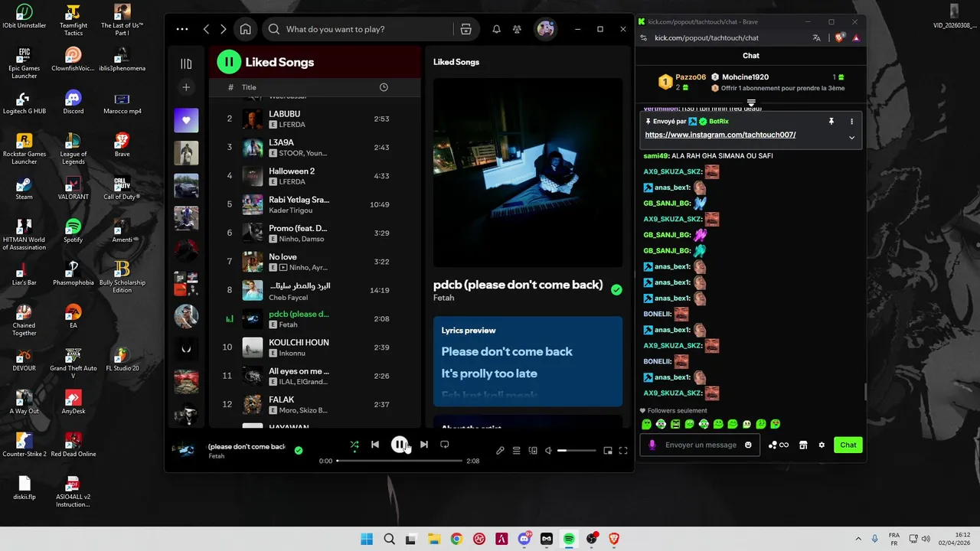Click the Envoyer un message field
980x551 pixels.
[701, 445]
